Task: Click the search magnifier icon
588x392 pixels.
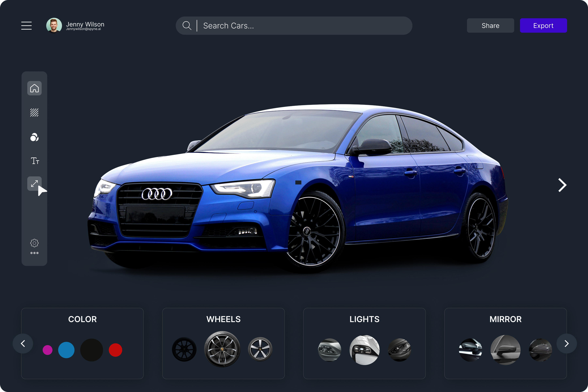Action: (187, 25)
